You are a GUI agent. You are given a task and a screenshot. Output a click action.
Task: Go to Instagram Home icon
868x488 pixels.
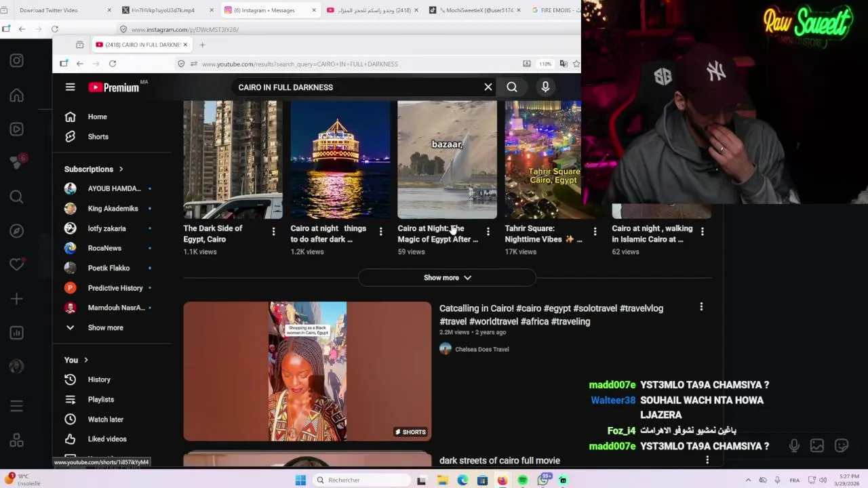pyautogui.click(x=17, y=95)
